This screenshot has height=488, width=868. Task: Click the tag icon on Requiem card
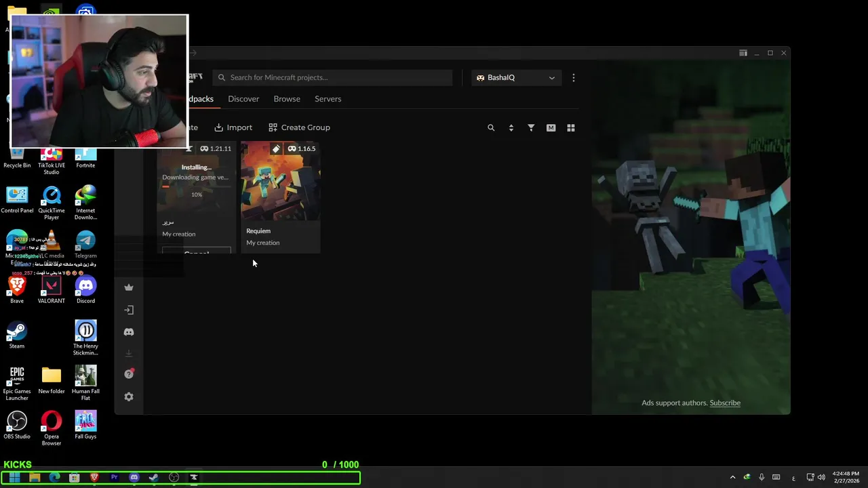(x=276, y=148)
